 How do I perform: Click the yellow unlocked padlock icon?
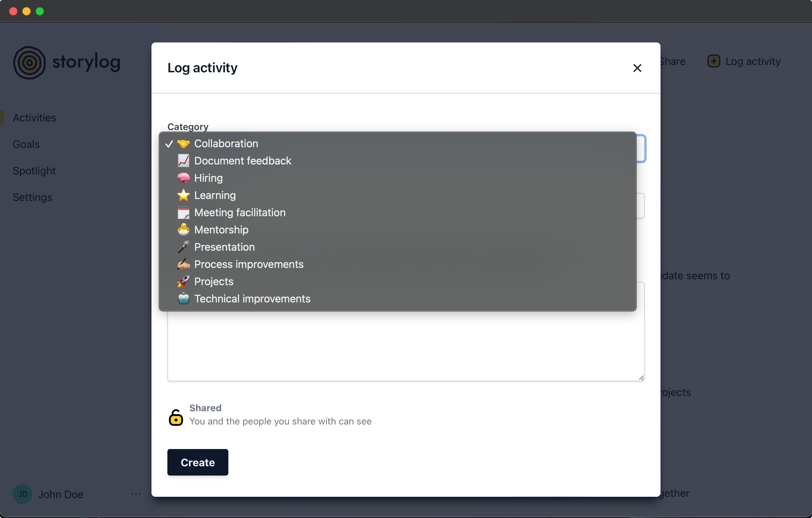point(176,418)
